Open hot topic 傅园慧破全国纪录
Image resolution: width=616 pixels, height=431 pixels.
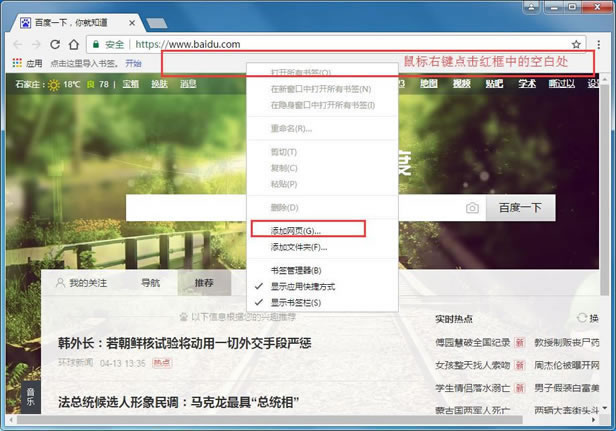pyautogui.click(x=473, y=343)
